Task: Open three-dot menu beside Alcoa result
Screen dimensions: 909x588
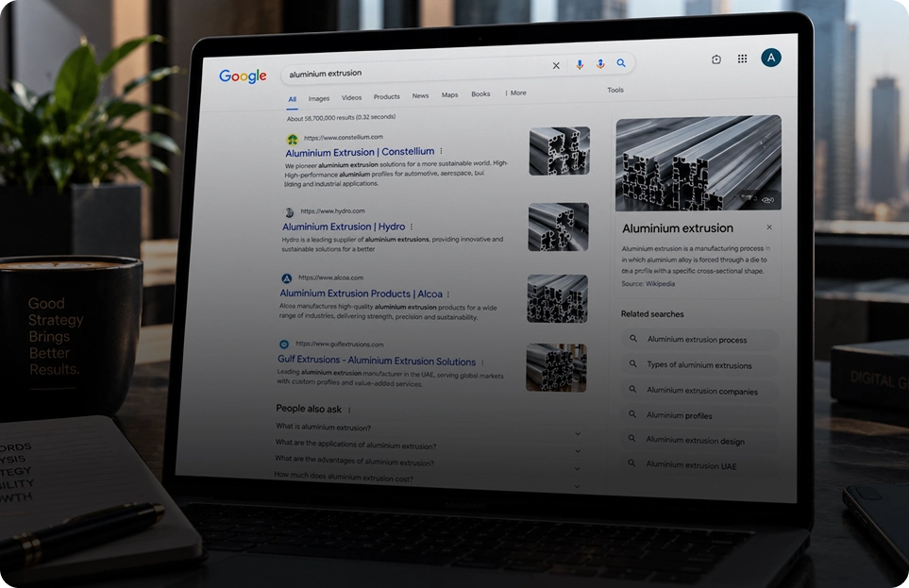Action: pos(448,294)
